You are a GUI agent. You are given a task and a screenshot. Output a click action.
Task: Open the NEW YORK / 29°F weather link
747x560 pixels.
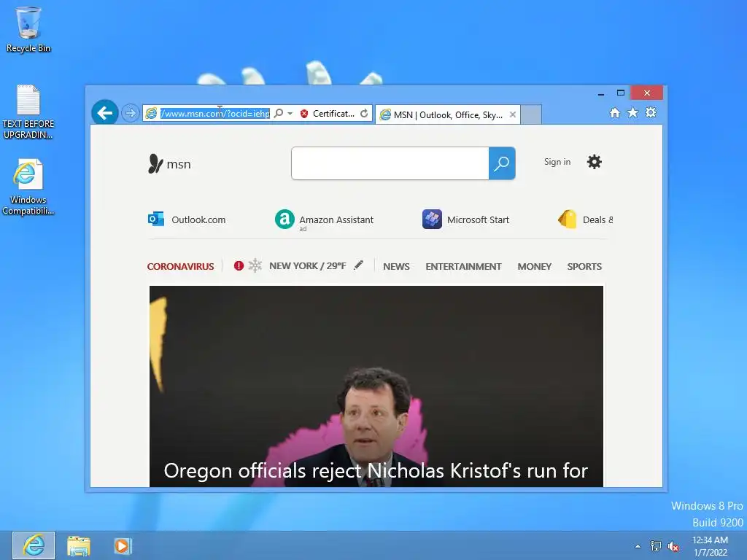(x=308, y=265)
